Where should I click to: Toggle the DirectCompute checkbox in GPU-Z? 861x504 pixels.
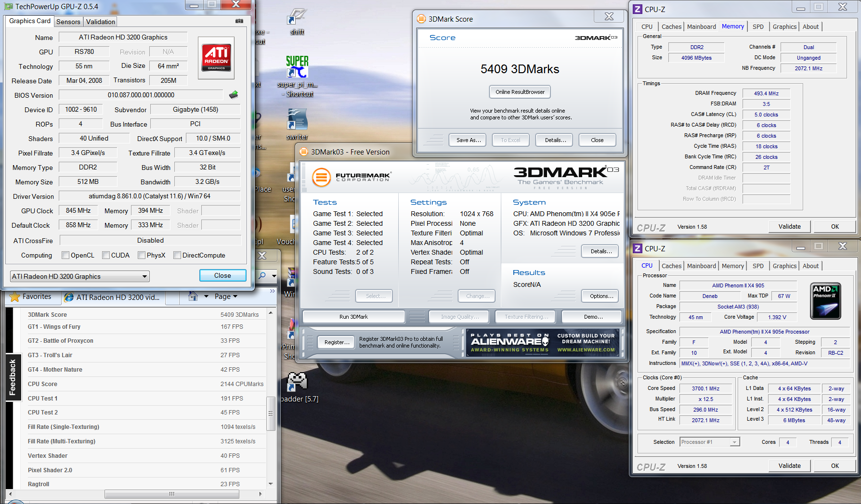point(177,255)
